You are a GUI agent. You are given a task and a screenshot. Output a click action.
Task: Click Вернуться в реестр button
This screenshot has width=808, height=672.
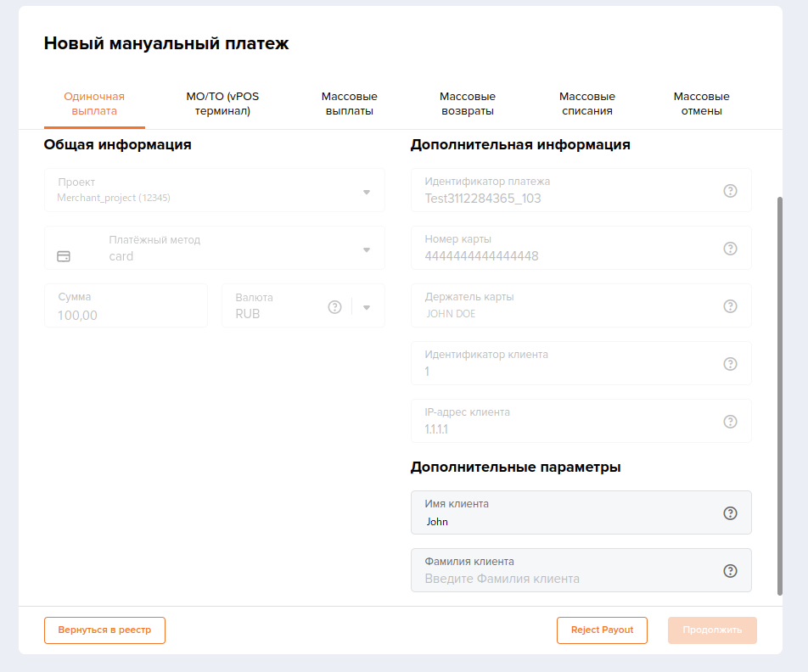pyautogui.click(x=104, y=630)
